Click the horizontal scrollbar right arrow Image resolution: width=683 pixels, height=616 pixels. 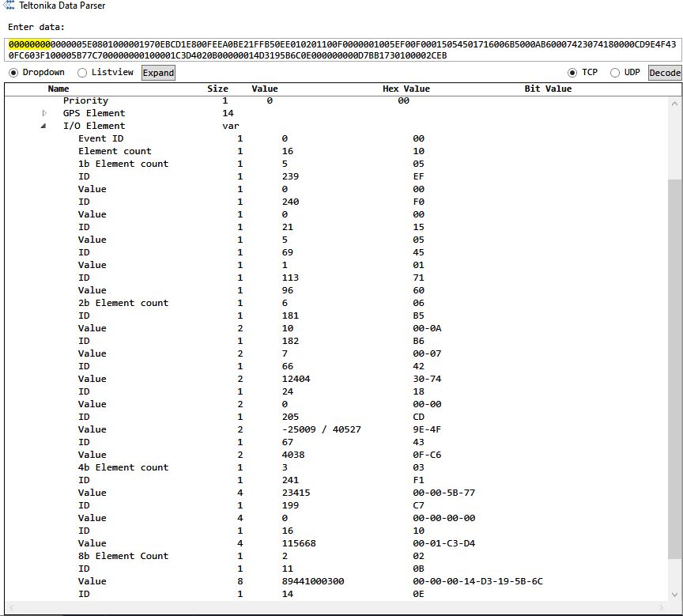pos(661,607)
